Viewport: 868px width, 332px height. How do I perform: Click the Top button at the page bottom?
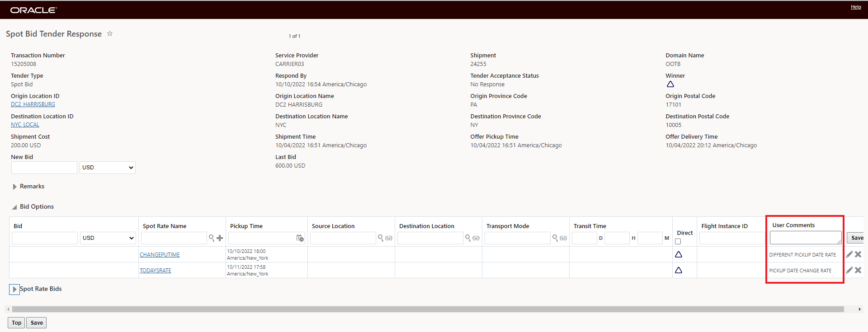click(17, 323)
